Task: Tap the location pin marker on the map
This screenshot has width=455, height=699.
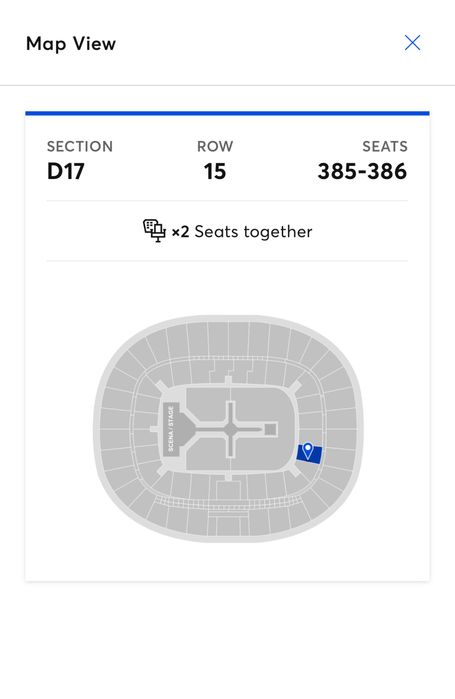Action: [x=307, y=451]
